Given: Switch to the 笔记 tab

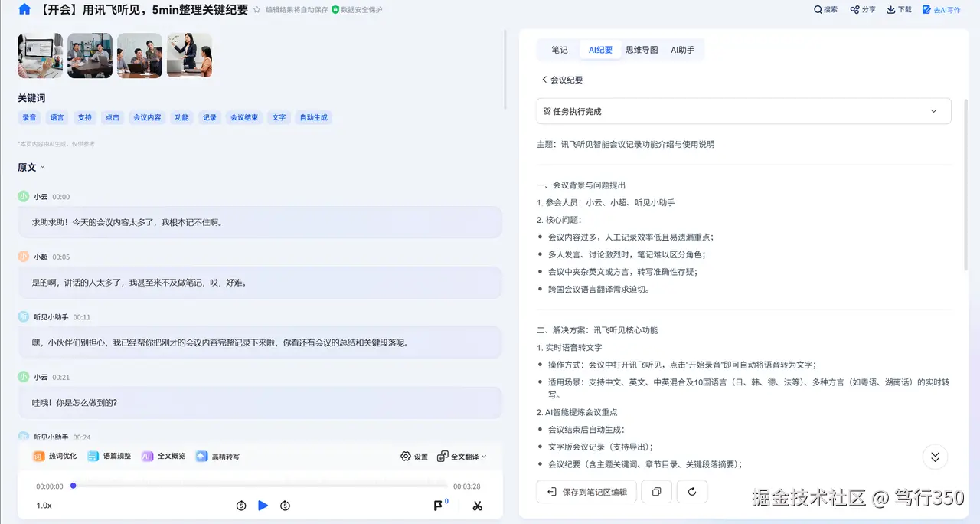Looking at the screenshot, I should (560, 50).
